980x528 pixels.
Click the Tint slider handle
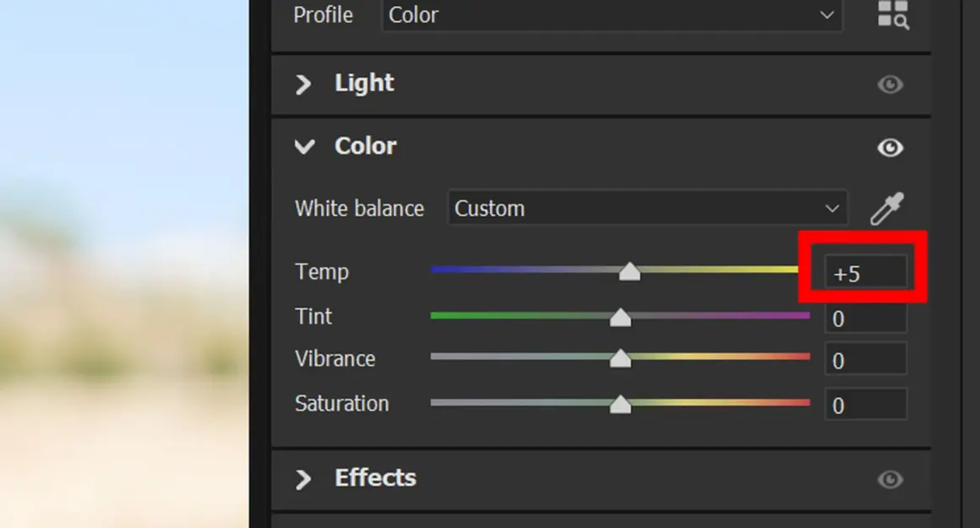621,317
